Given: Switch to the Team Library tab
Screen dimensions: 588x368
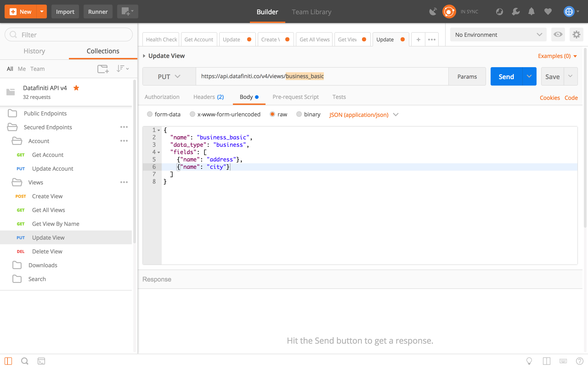Looking at the screenshot, I should point(311,12).
